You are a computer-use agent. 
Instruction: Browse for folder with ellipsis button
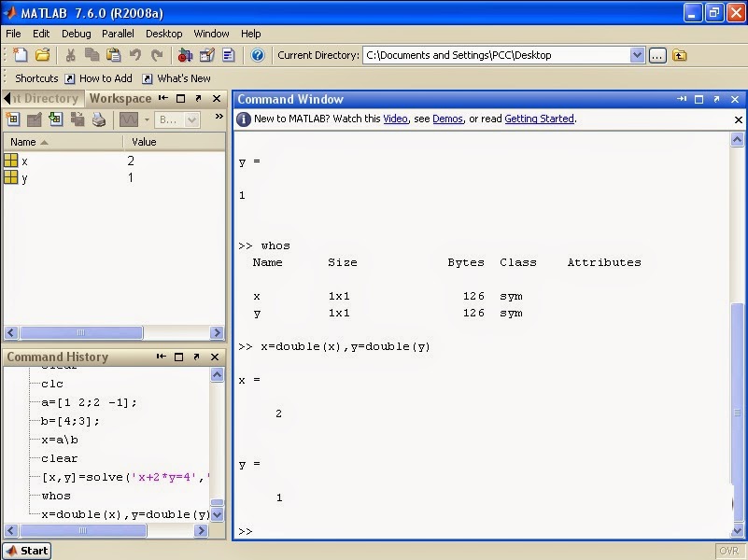[658, 55]
